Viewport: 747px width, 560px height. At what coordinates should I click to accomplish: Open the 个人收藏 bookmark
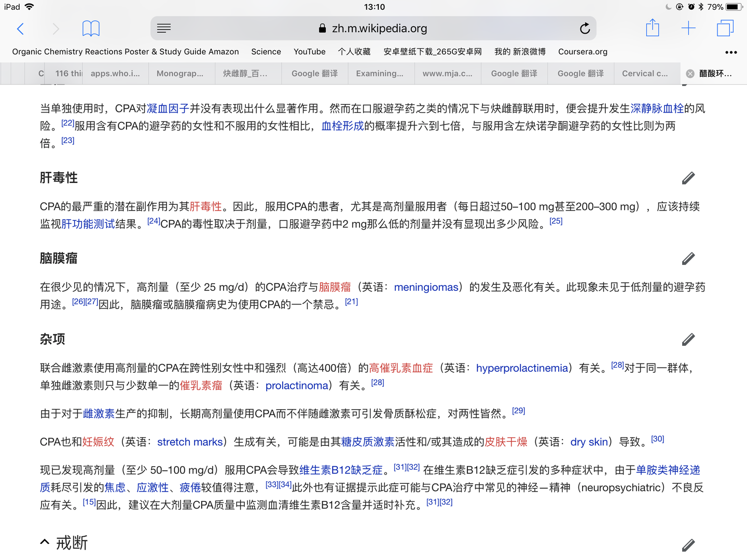(354, 52)
